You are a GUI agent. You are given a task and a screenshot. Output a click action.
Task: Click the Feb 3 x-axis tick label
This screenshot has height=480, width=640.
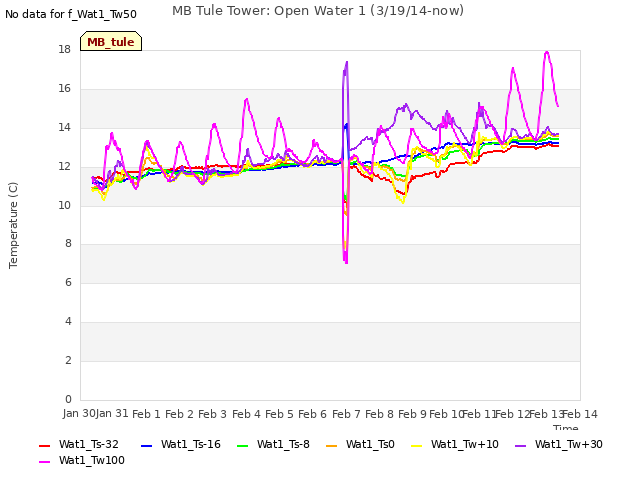coord(212,414)
